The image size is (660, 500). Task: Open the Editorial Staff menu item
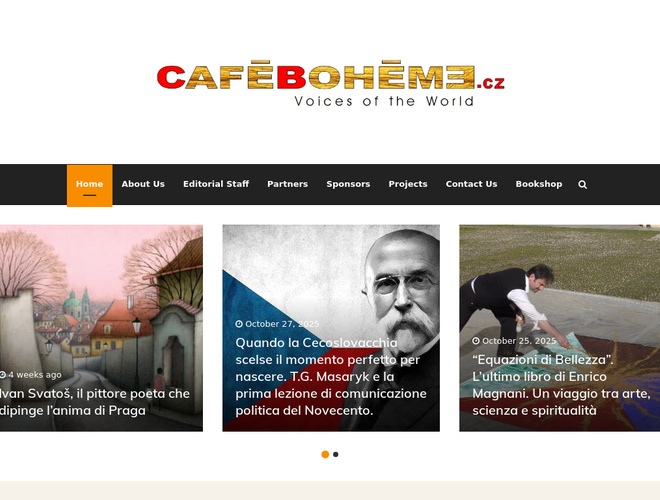coord(216,184)
